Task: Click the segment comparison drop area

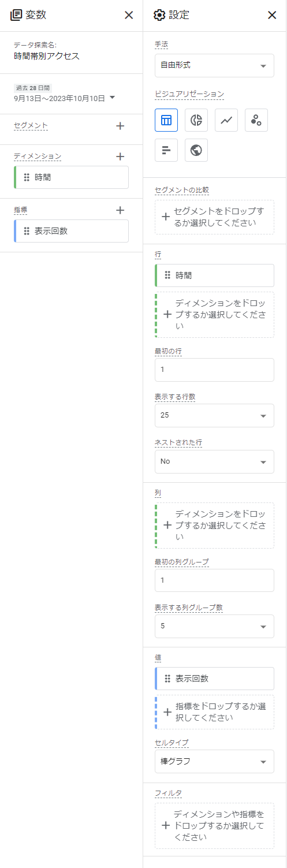Action: tap(214, 217)
